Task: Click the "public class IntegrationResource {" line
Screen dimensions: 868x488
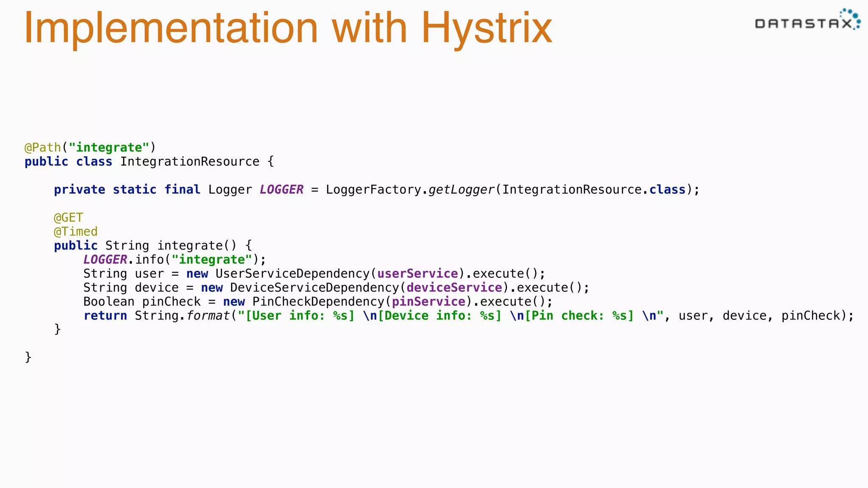Action: click(149, 161)
